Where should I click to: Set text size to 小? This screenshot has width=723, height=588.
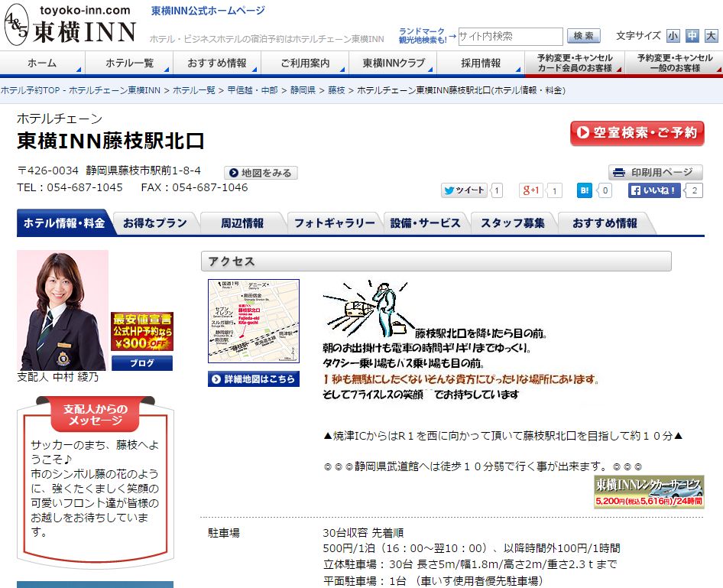[x=673, y=36]
